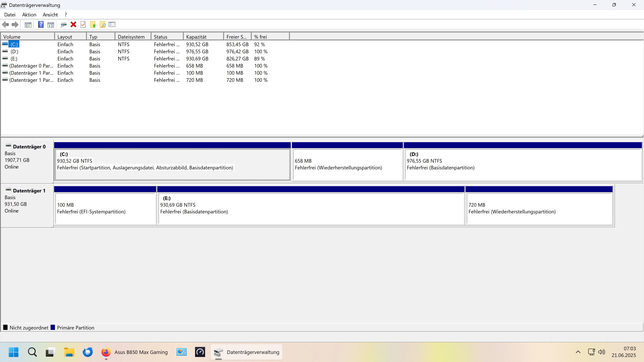
Task: Click the folder with magnifier icon
Action: coord(102,24)
